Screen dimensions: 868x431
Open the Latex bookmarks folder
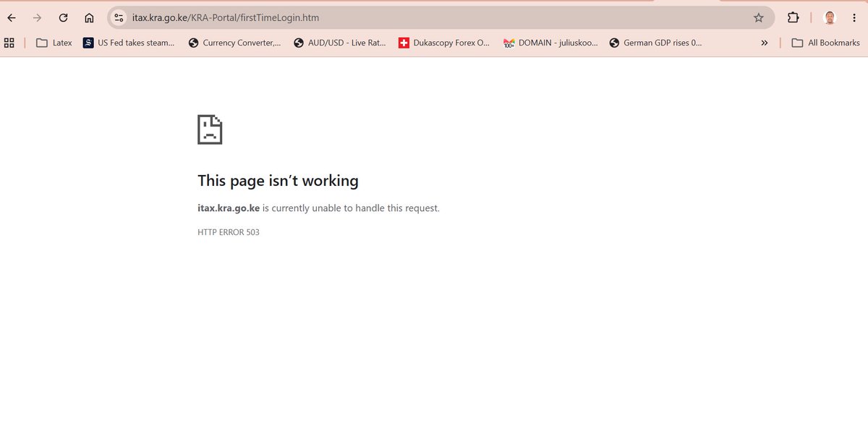[x=54, y=43]
